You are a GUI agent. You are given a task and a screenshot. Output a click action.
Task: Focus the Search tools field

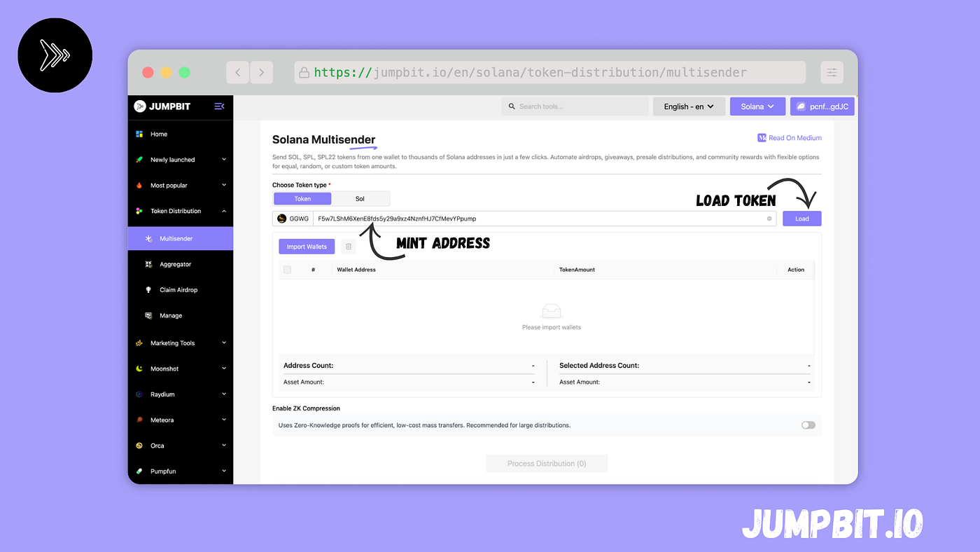click(575, 106)
